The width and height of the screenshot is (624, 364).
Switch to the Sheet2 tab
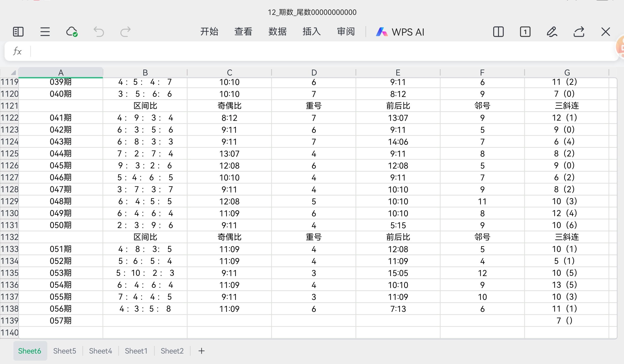(x=172, y=351)
